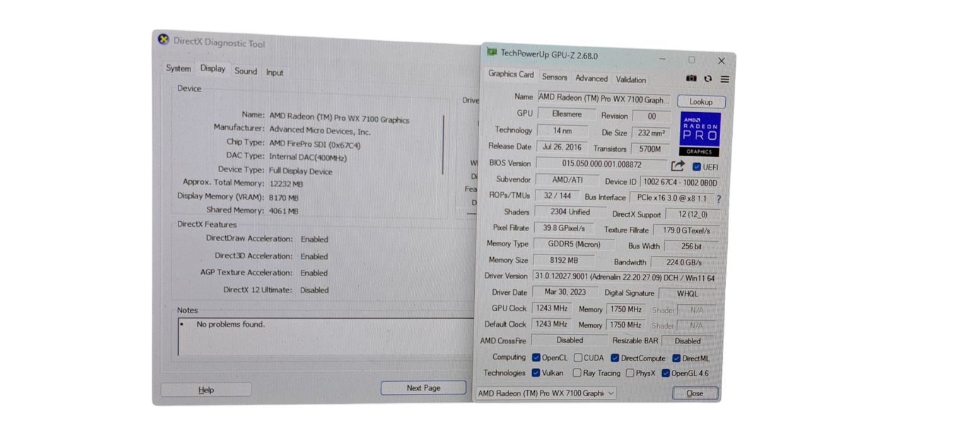Viewport: 980px width, 441px height.
Task: Click the AMD Radeon Pro logo
Action: pyautogui.click(x=699, y=134)
